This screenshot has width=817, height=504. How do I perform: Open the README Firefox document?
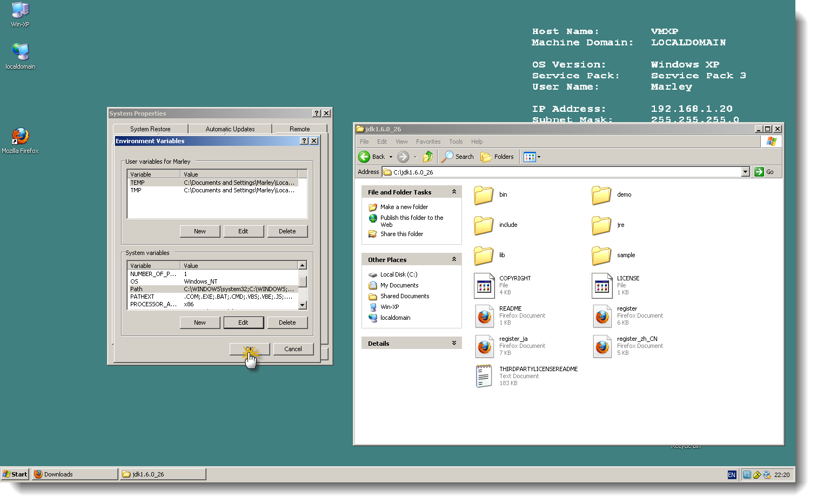[x=484, y=316]
